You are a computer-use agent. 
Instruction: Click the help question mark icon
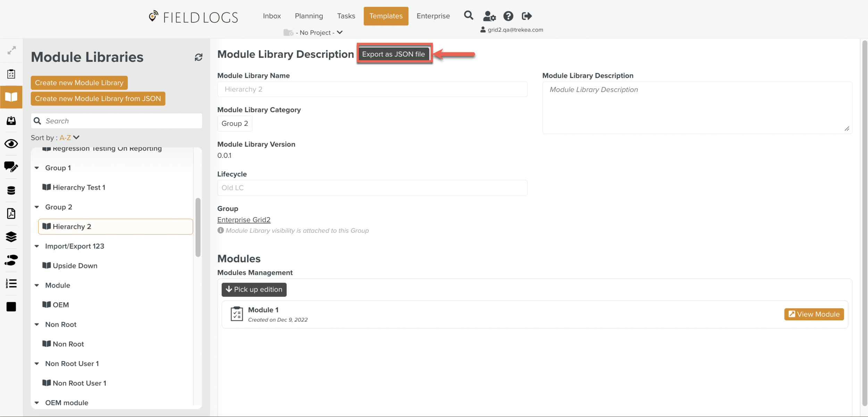508,16
